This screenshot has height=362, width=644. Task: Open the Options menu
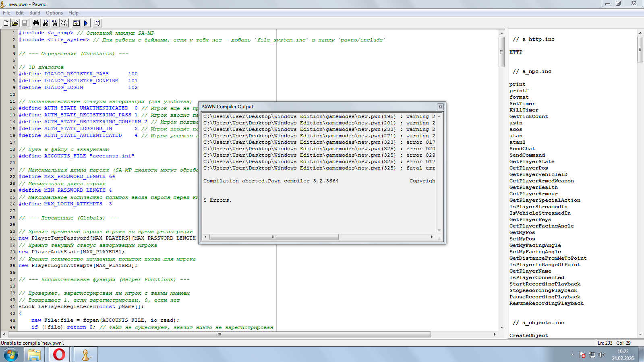click(54, 13)
